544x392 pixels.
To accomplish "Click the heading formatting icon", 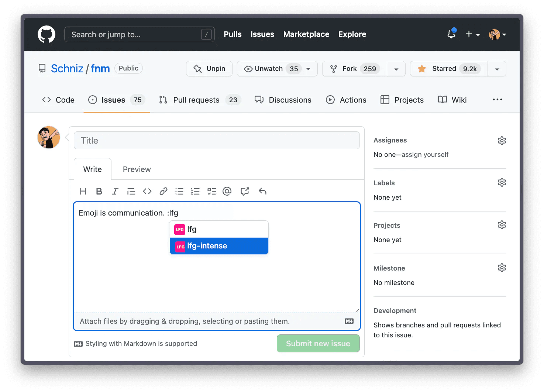I will point(83,191).
